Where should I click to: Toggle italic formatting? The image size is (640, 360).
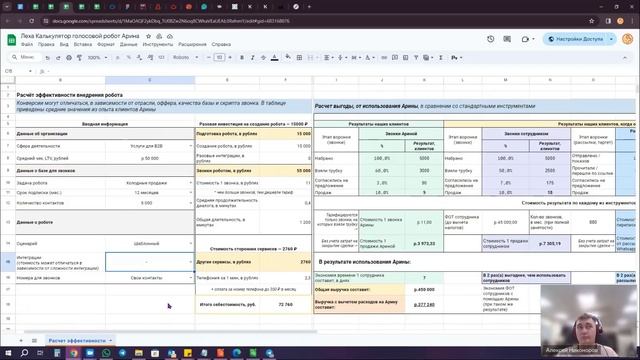tap(252, 58)
